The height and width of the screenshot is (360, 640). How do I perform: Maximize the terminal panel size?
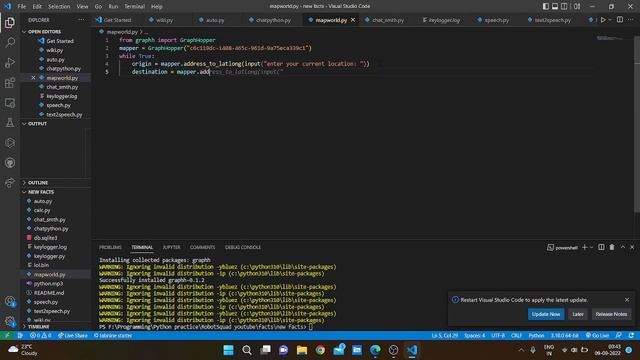point(622,247)
